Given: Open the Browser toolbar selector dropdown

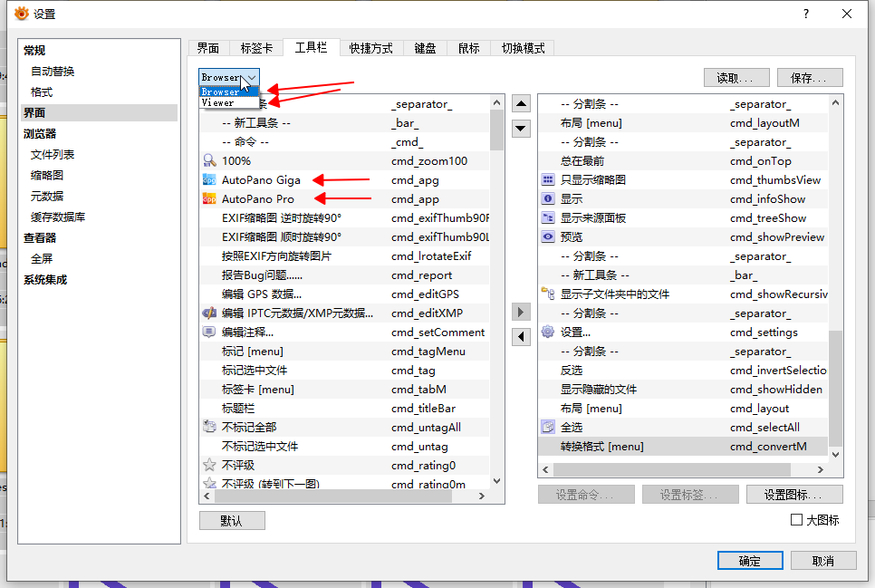Looking at the screenshot, I should pyautogui.click(x=229, y=77).
